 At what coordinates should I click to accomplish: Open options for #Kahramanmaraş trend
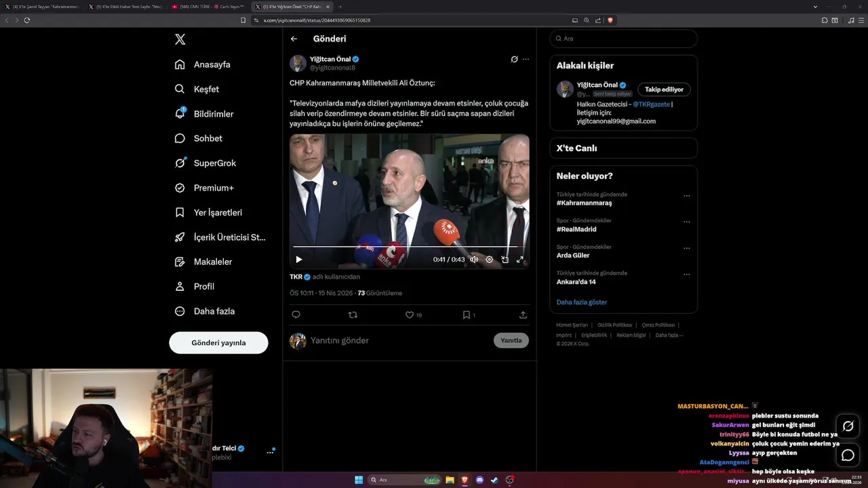(x=686, y=196)
